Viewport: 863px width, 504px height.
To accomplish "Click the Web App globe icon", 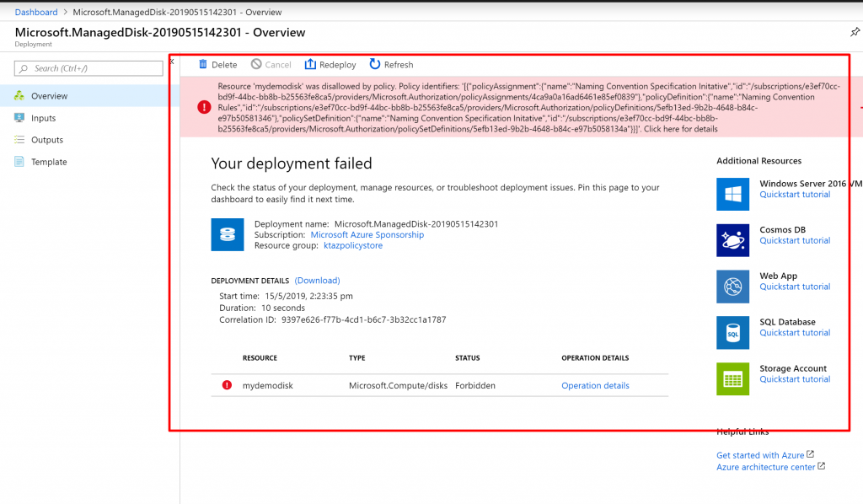I will click(732, 287).
